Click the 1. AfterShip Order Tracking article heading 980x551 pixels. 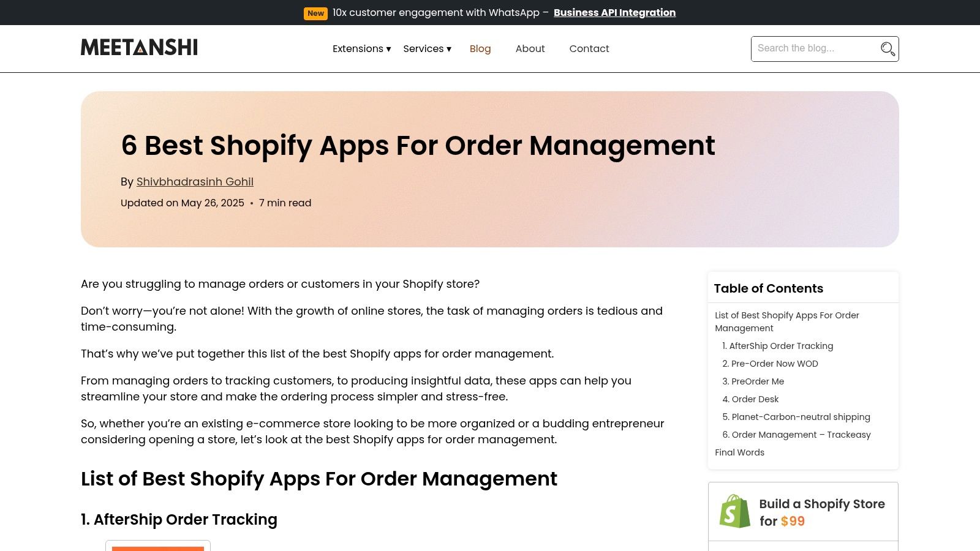(179, 520)
